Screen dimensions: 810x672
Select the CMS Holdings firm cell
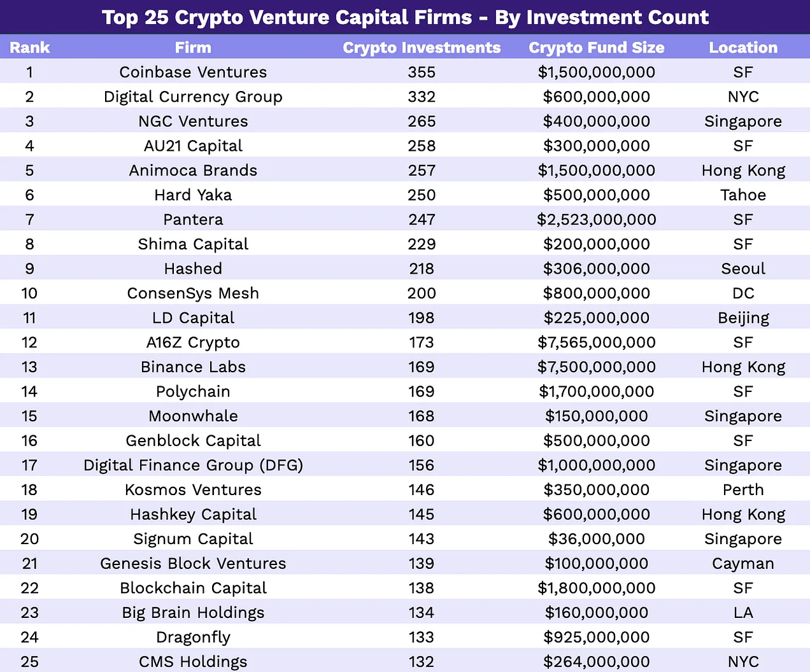(193, 662)
